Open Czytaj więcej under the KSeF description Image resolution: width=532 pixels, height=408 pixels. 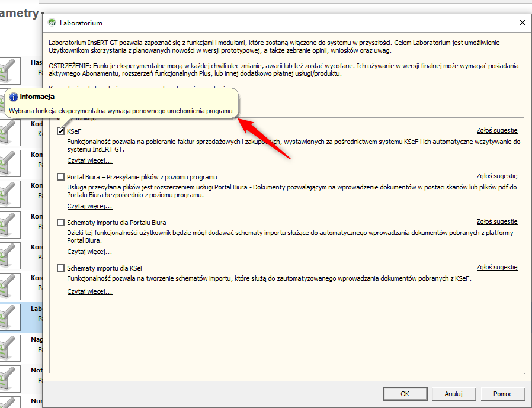(x=89, y=160)
